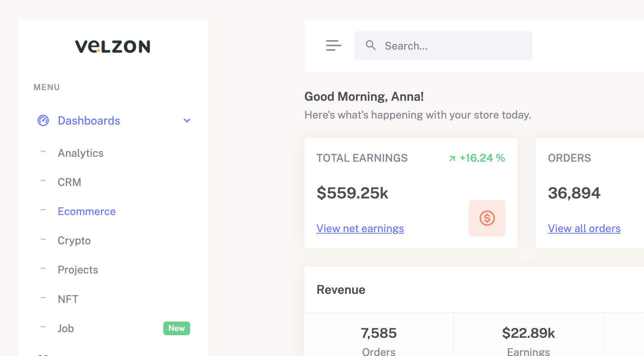Open the Projects dashboard

click(78, 270)
